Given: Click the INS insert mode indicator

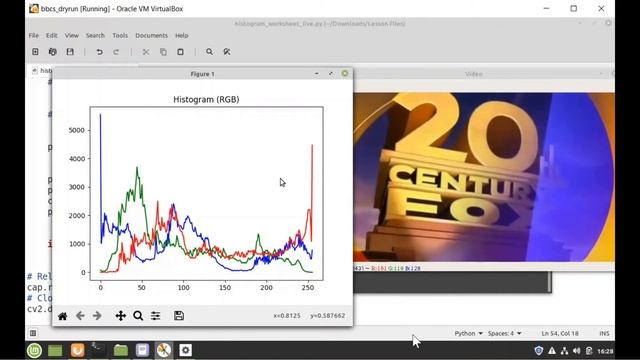Looking at the screenshot, I should 604,333.
